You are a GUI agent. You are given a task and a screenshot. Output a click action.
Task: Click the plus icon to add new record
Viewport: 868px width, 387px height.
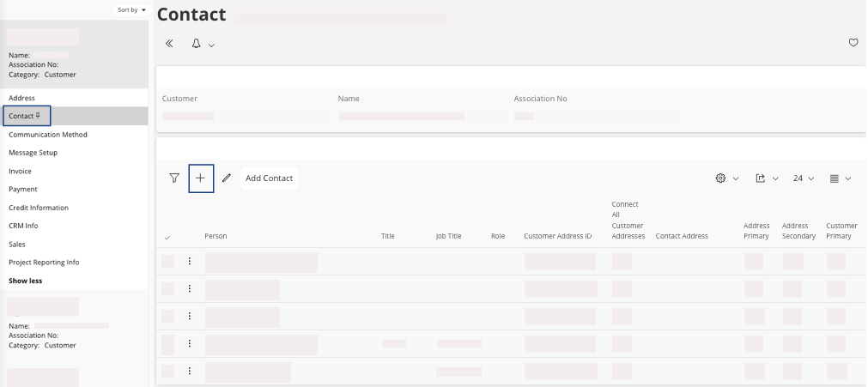[x=200, y=178]
